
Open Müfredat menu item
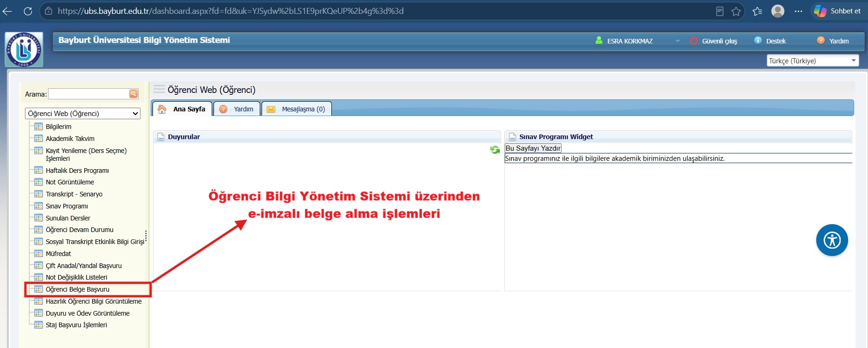coord(58,254)
